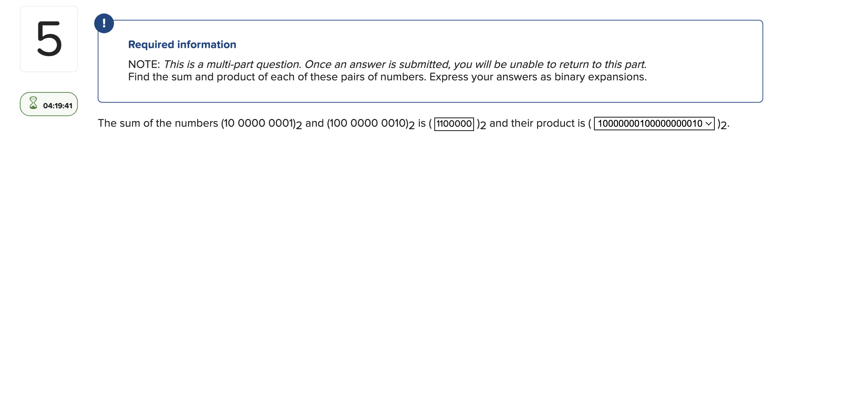Select the hourglass next to the countdown time

click(33, 104)
